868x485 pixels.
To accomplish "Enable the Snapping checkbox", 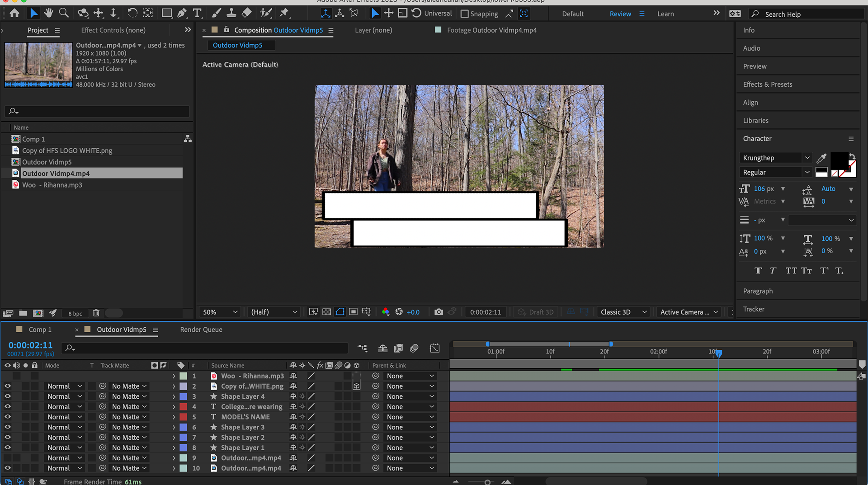I will (464, 14).
